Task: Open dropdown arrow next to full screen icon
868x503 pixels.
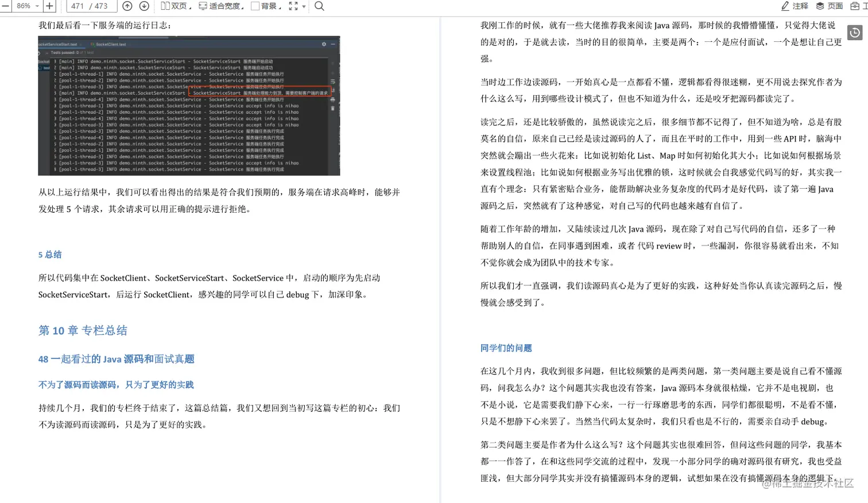Action: [304, 6]
